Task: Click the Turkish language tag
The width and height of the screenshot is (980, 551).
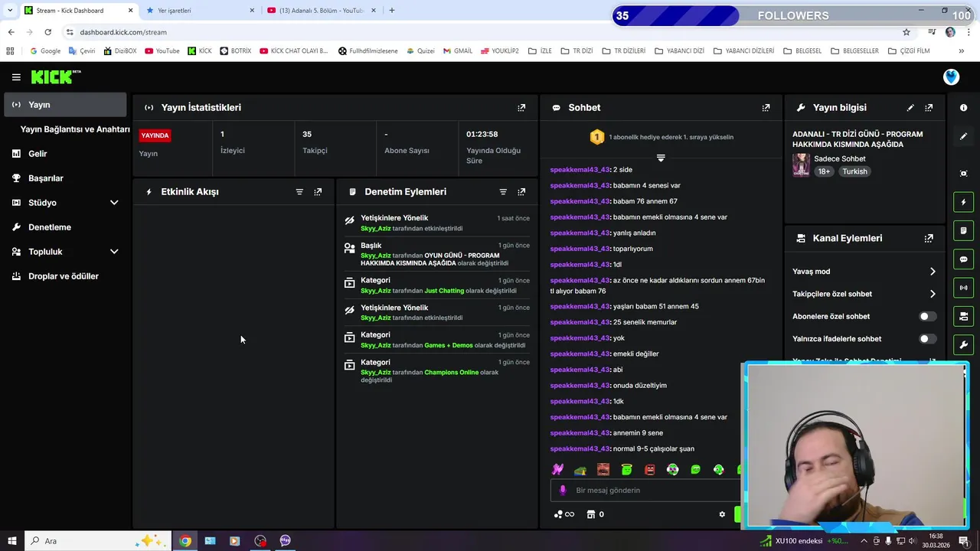Action: point(854,171)
